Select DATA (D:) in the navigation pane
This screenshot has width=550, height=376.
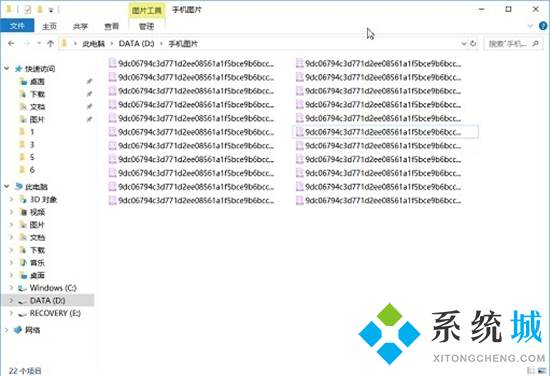pos(47,301)
